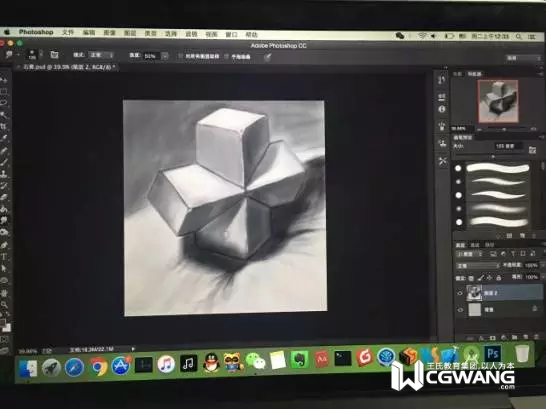Switch to the Channels (通道) tab
Viewport: 546px width, 409px height.
point(475,245)
